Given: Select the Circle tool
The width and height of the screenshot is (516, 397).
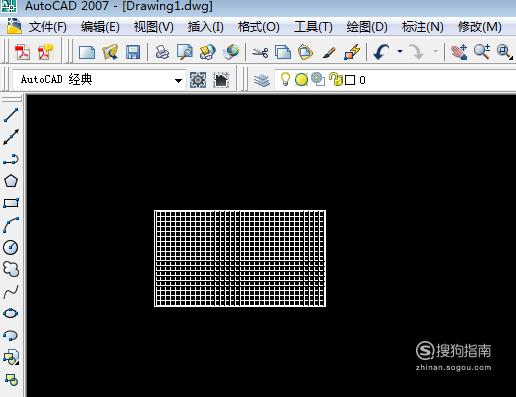Looking at the screenshot, I should 11,247.
